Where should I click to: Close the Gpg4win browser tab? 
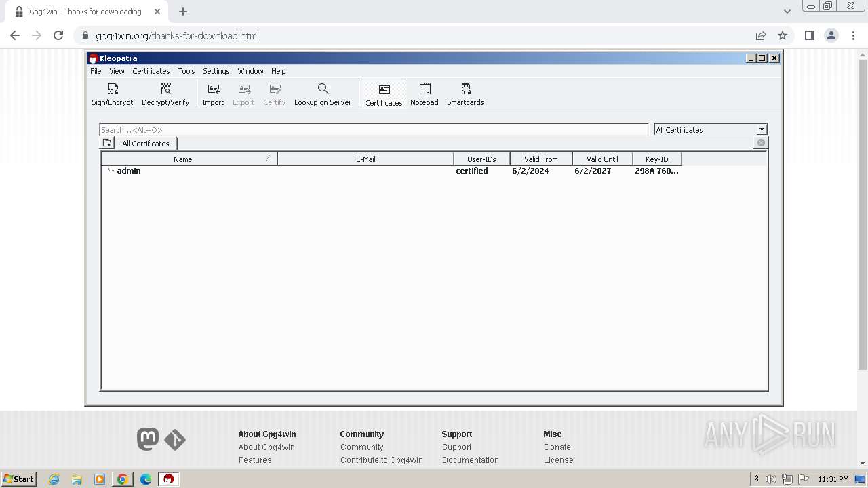(x=157, y=12)
